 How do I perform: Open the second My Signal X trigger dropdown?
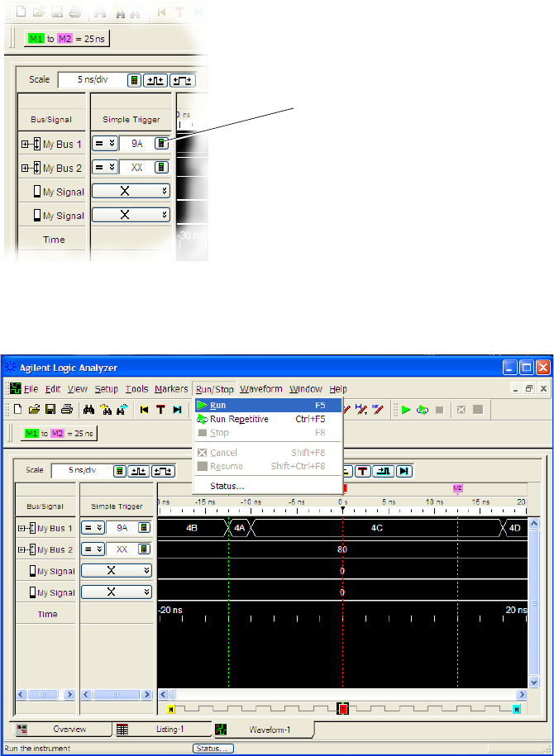pos(117,592)
